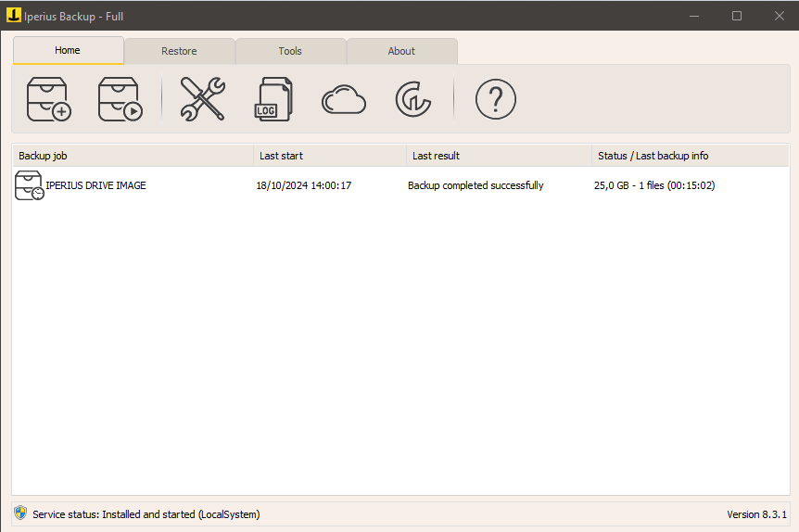799x532 pixels.
Task: Close the Iperius Backup window
Action: pos(780,16)
